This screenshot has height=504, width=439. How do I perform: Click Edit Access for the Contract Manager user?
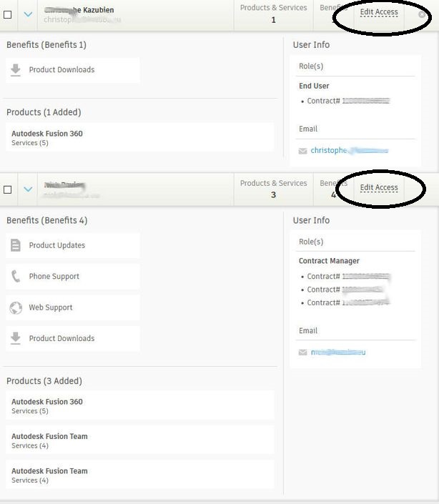click(x=379, y=188)
